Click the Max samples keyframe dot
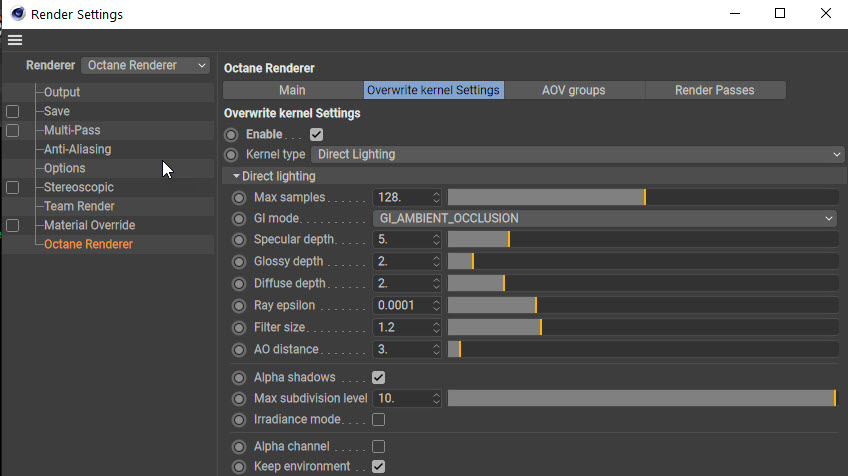The image size is (848, 476). click(238, 197)
